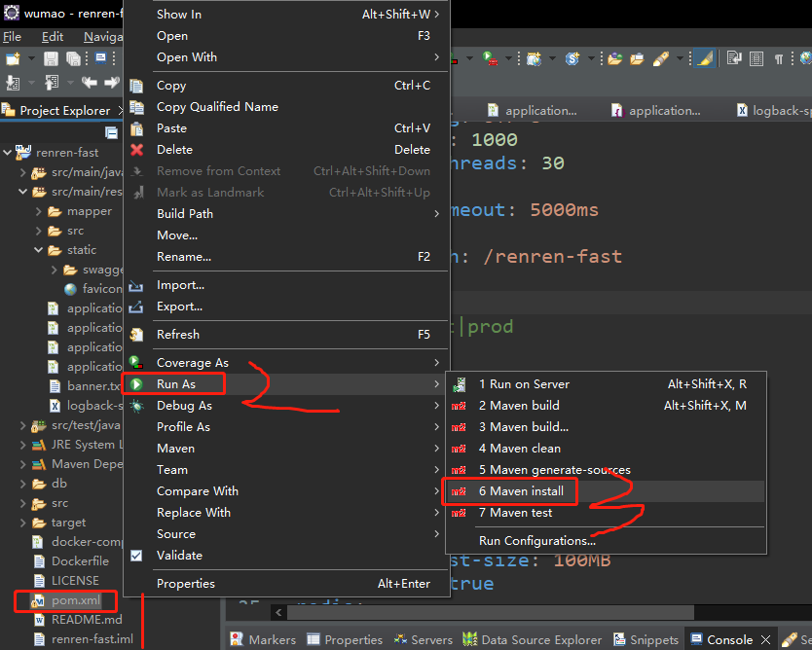Screen dimensions: 812x650
Task: Open Run Configurations... entry
Action: point(605,541)
